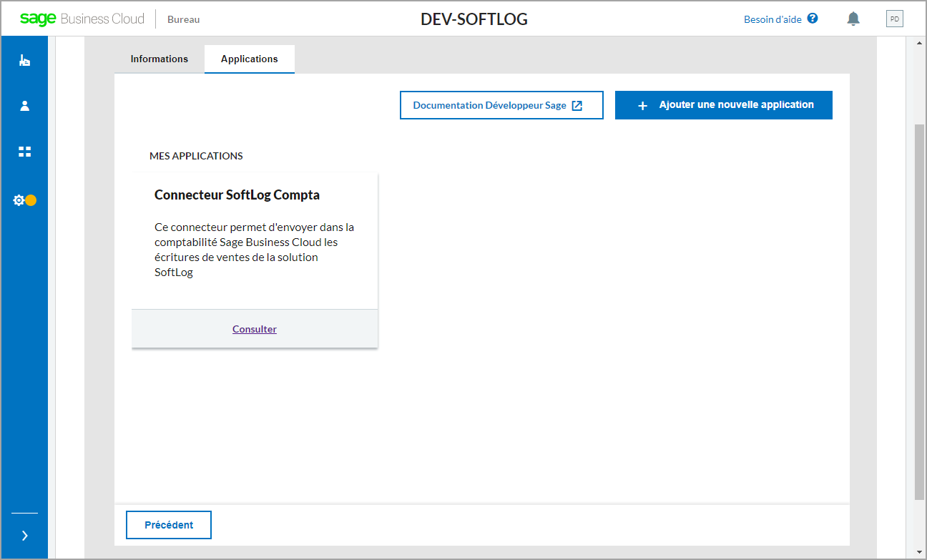Viewport: 927px width, 560px height.
Task: Click the scrollbar down arrow
Action: 919,552
